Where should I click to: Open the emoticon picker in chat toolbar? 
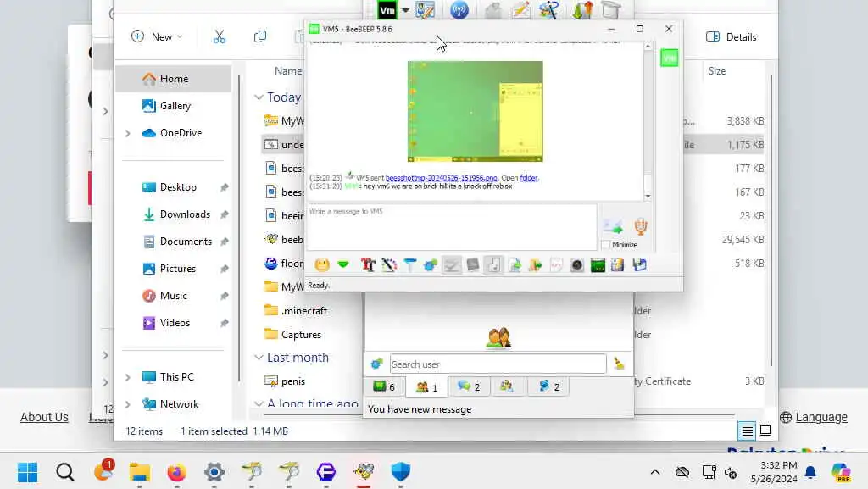tap(321, 265)
